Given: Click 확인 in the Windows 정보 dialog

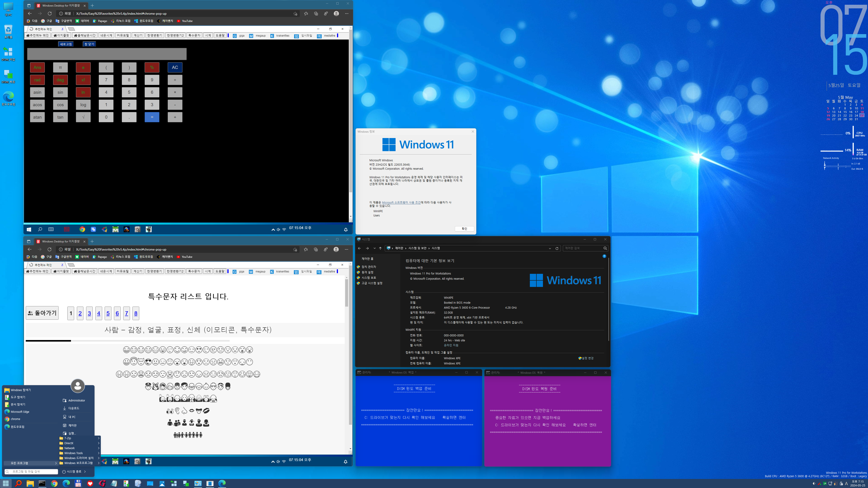Looking at the screenshot, I should [x=464, y=229].
